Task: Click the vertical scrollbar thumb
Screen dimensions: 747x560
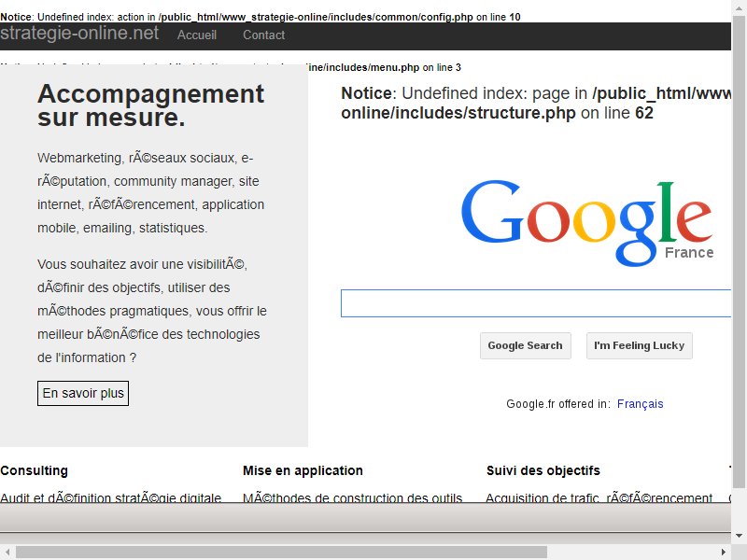Action: tap(739, 250)
